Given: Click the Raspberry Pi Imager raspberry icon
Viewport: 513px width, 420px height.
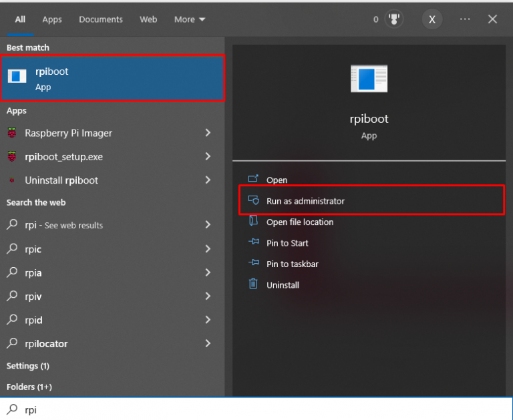Looking at the screenshot, I should (12, 133).
